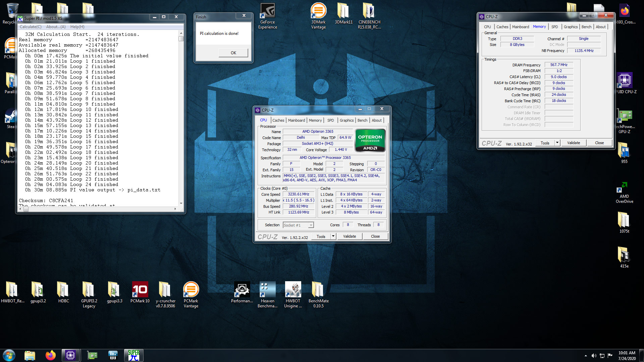The height and width of the screenshot is (362, 644).
Task: Click Close in center CPU-Z window
Action: pos(375,236)
